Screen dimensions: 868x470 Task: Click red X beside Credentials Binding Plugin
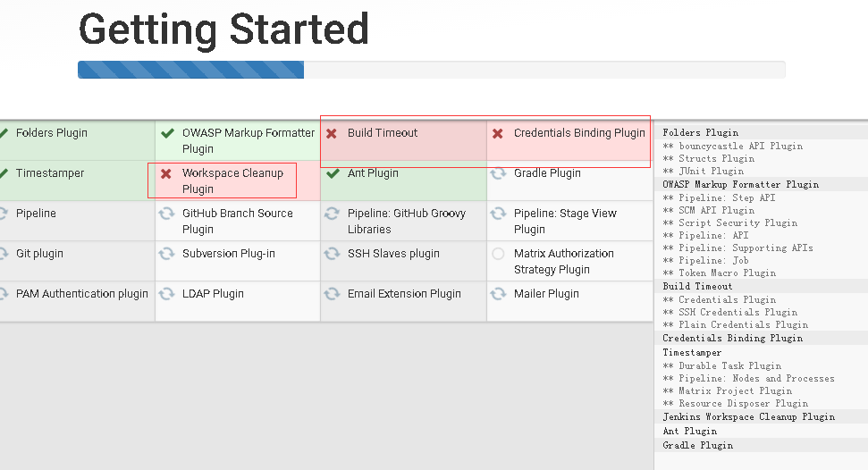(498, 133)
